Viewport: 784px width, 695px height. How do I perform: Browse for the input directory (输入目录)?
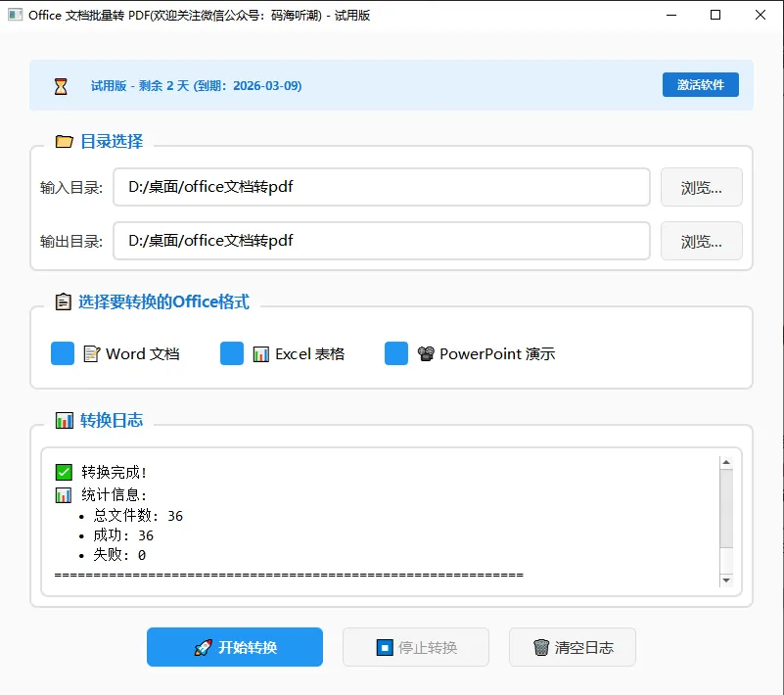coord(702,188)
